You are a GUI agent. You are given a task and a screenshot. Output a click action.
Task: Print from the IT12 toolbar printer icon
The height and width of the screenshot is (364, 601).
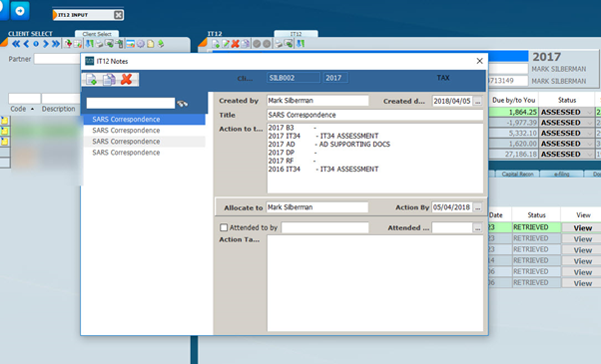279,44
